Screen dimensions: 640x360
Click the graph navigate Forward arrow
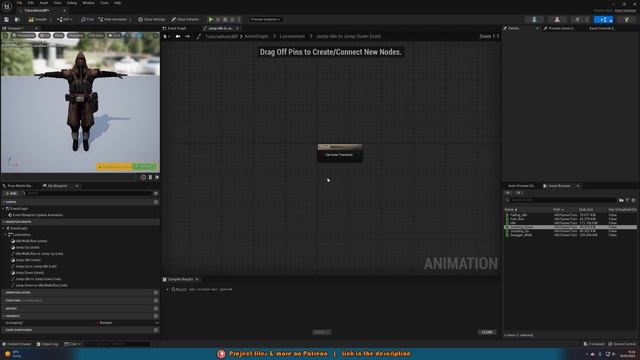tap(187, 36)
